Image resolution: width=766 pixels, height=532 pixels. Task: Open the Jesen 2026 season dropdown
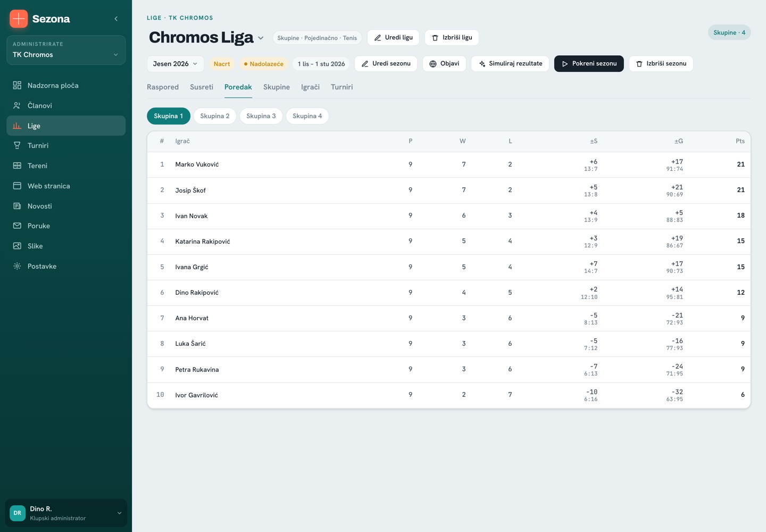[175, 64]
